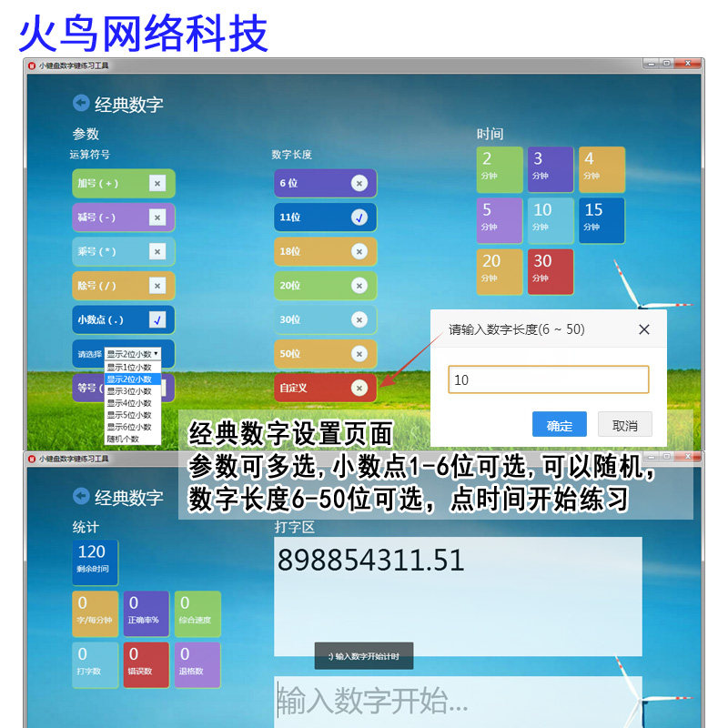Click the 错误数 statistic tile
Viewport: 728px width, 728px height.
click(147, 665)
